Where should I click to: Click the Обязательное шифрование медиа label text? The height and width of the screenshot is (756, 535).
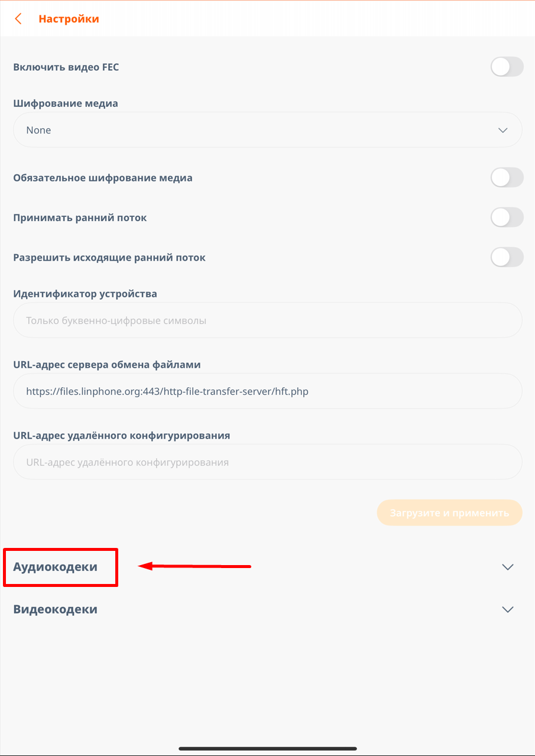(103, 178)
